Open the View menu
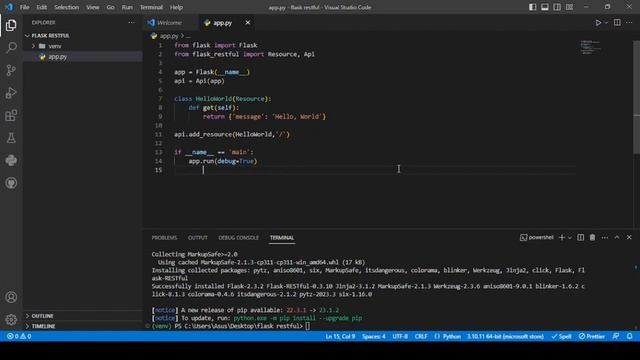640x360 pixels. [x=93, y=7]
